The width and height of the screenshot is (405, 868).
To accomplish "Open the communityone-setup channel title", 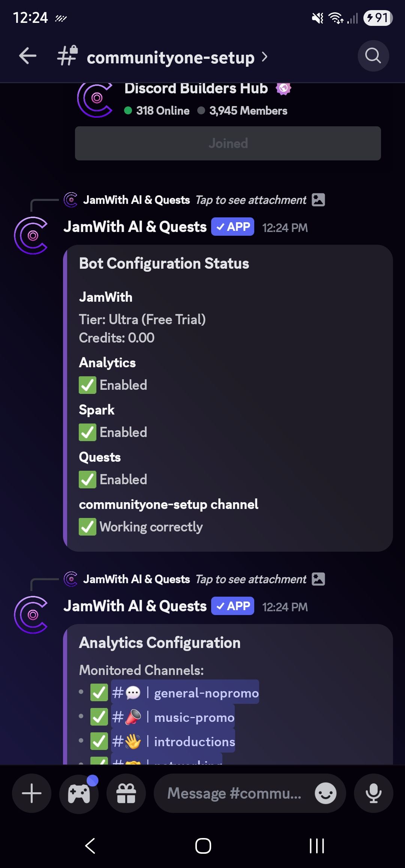I will pyautogui.click(x=170, y=58).
